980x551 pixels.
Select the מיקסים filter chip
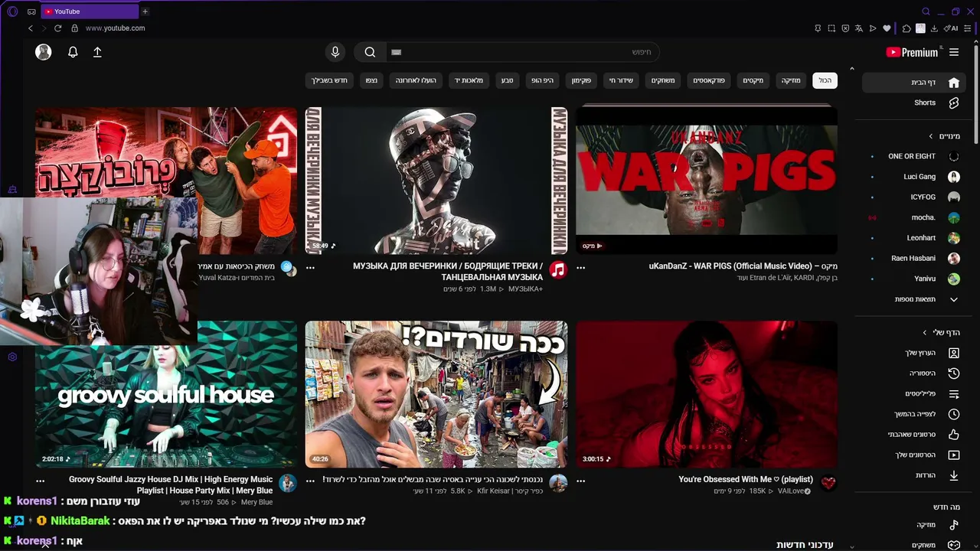(x=753, y=80)
